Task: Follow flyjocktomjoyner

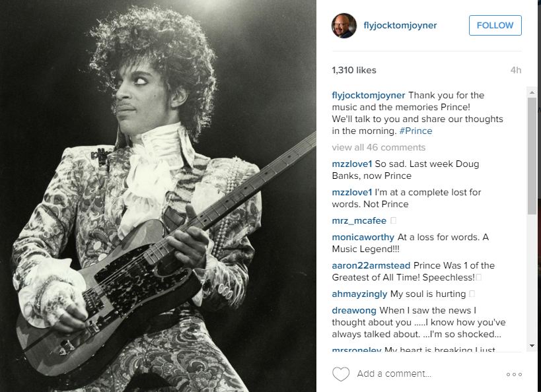Action: pos(495,25)
